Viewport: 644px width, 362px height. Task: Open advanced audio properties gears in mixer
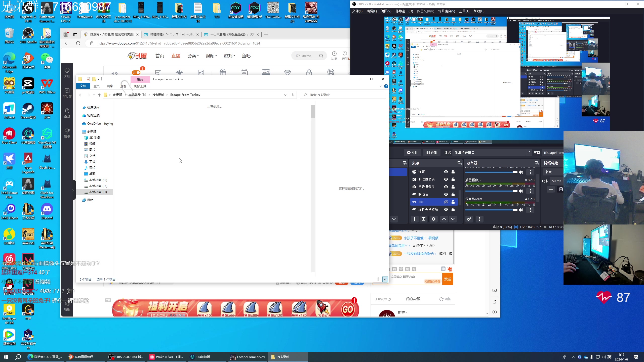[x=469, y=219]
